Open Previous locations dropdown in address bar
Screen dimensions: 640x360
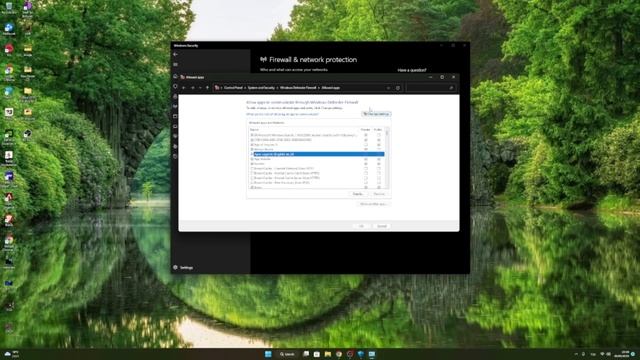(x=388, y=88)
